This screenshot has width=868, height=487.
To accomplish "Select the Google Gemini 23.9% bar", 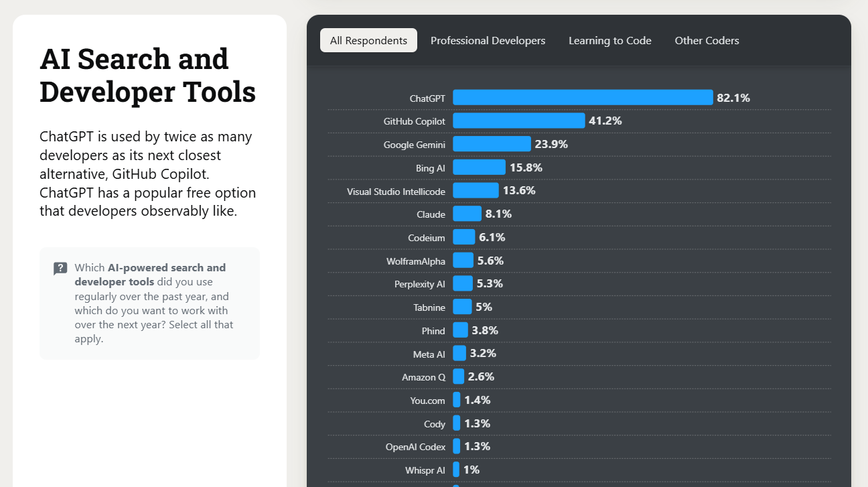I will pyautogui.click(x=492, y=144).
